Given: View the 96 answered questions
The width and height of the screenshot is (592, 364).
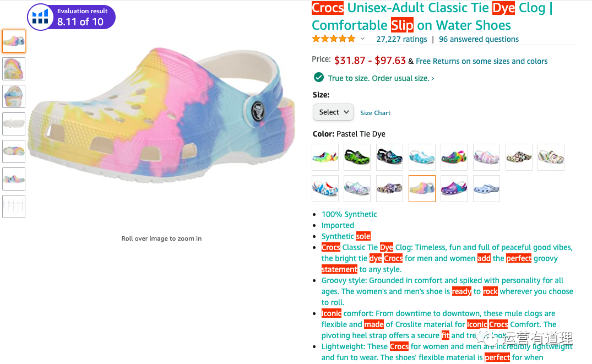Looking at the screenshot, I should (x=479, y=39).
